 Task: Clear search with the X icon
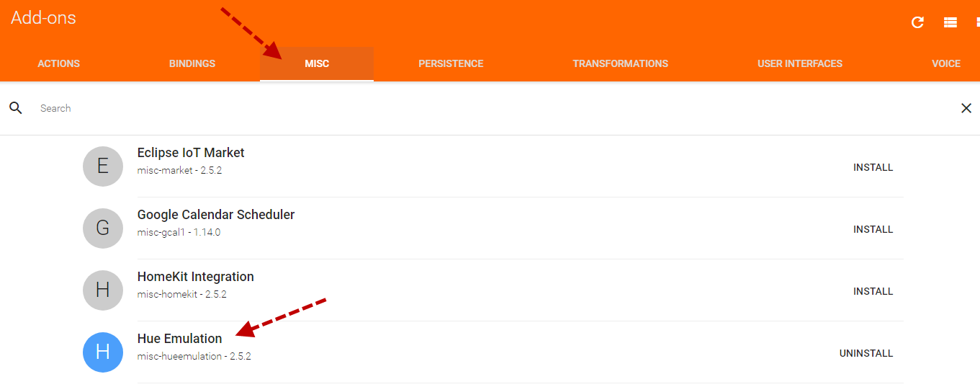[x=966, y=108]
